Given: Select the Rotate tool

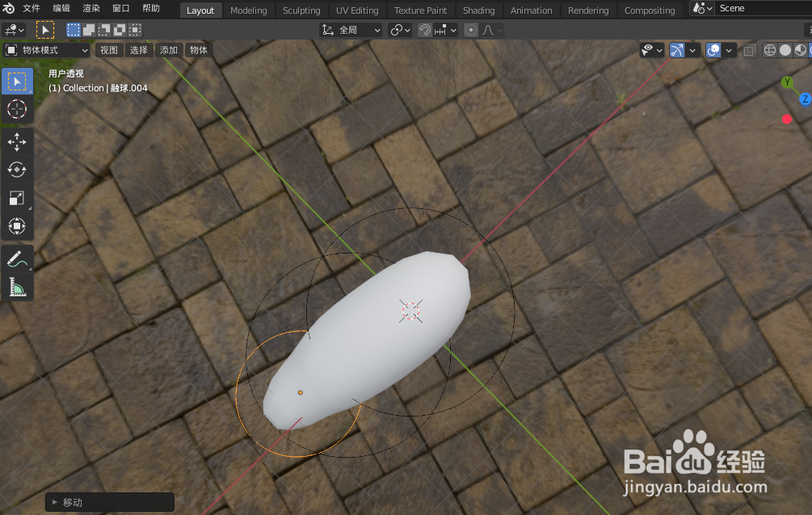Looking at the screenshot, I should 17,170.
